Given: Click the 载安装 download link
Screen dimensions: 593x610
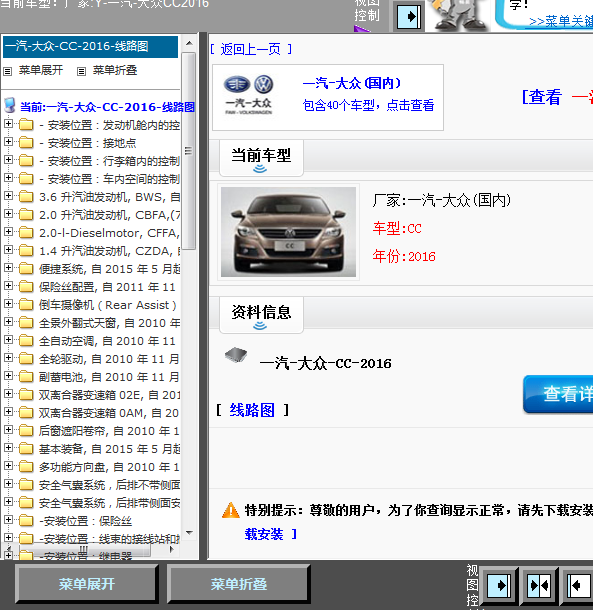Looking at the screenshot, I should (264, 534).
